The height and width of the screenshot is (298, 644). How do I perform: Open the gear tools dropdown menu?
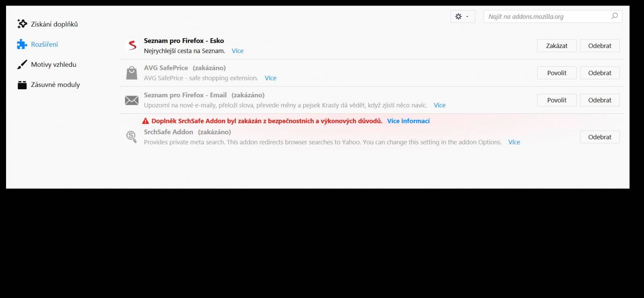[x=462, y=16]
